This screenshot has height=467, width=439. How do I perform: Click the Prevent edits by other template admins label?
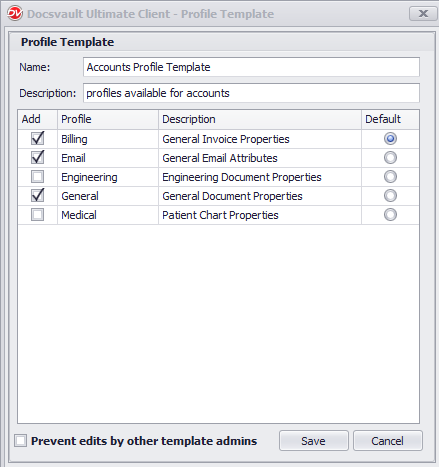point(144,441)
